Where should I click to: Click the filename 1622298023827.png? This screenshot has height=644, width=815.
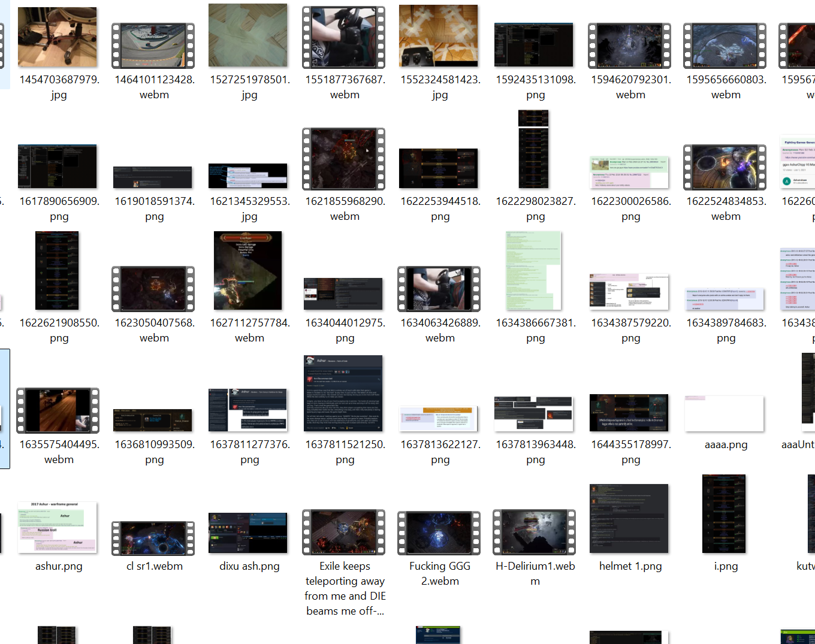pos(535,208)
